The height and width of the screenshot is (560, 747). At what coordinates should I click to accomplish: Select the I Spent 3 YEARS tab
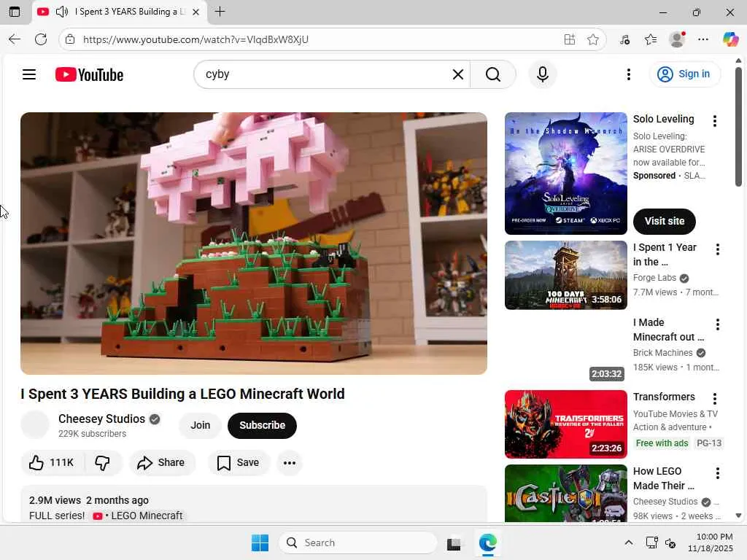pyautogui.click(x=120, y=12)
